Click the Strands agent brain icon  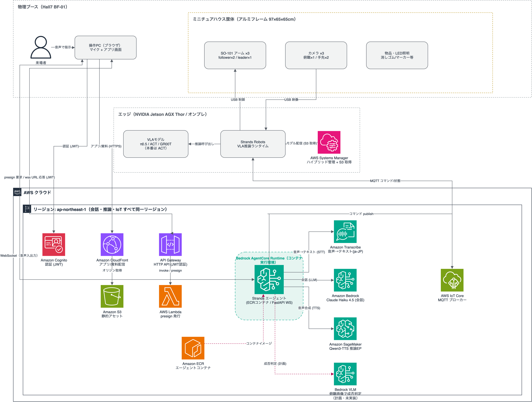pyautogui.click(x=269, y=279)
